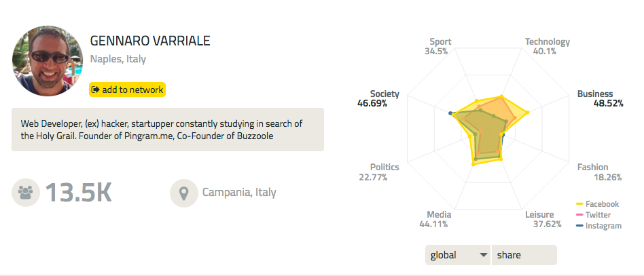Viewport: 644px width, 276px height.
Task: Click the share button
Action: click(524, 255)
